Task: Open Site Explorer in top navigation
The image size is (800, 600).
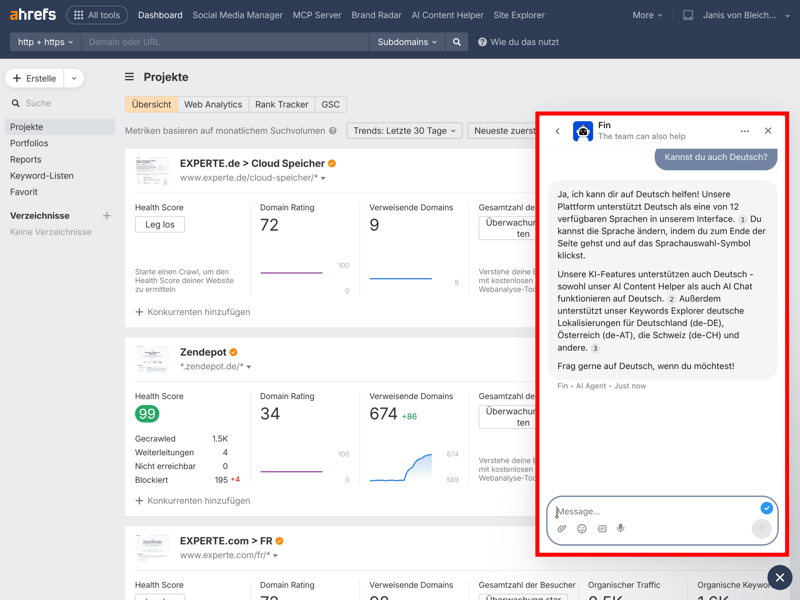Action: (x=519, y=15)
